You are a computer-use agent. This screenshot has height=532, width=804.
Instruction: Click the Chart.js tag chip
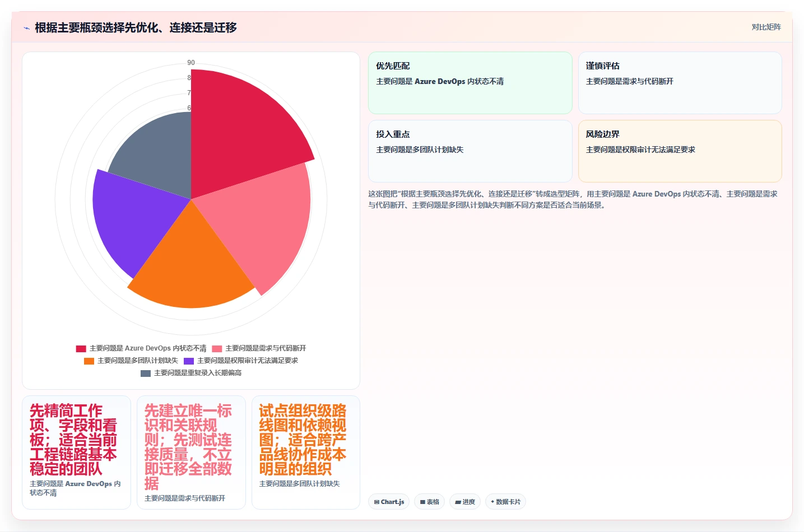[389, 502]
